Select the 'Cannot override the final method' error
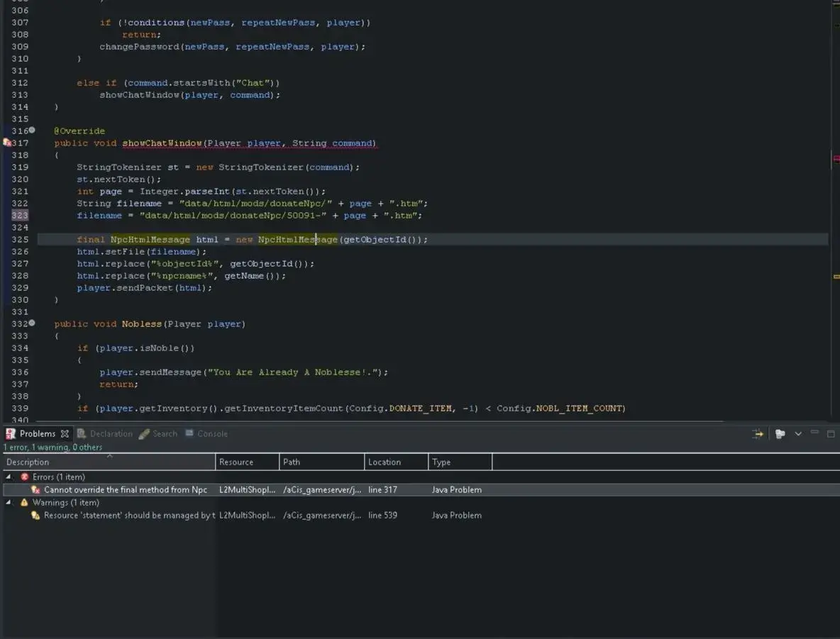The height and width of the screenshot is (639, 840). pyautogui.click(x=126, y=489)
